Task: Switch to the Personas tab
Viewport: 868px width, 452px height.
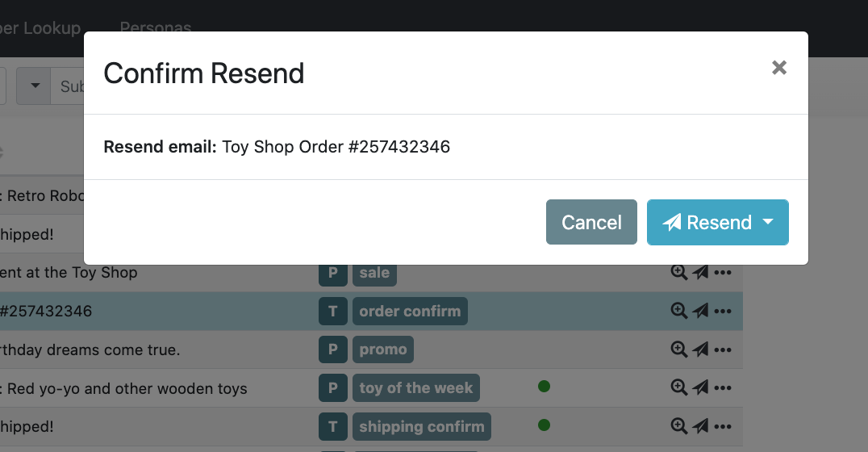Action: point(156,28)
